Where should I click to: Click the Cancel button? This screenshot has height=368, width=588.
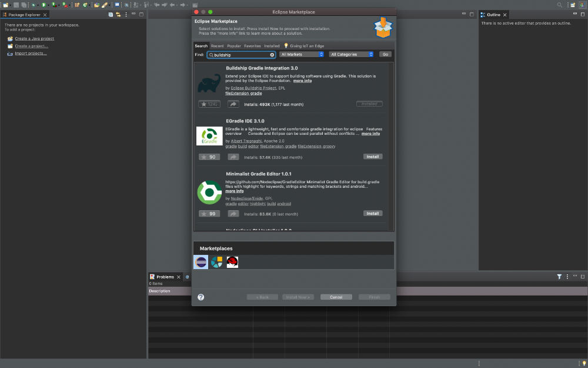(x=336, y=297)
